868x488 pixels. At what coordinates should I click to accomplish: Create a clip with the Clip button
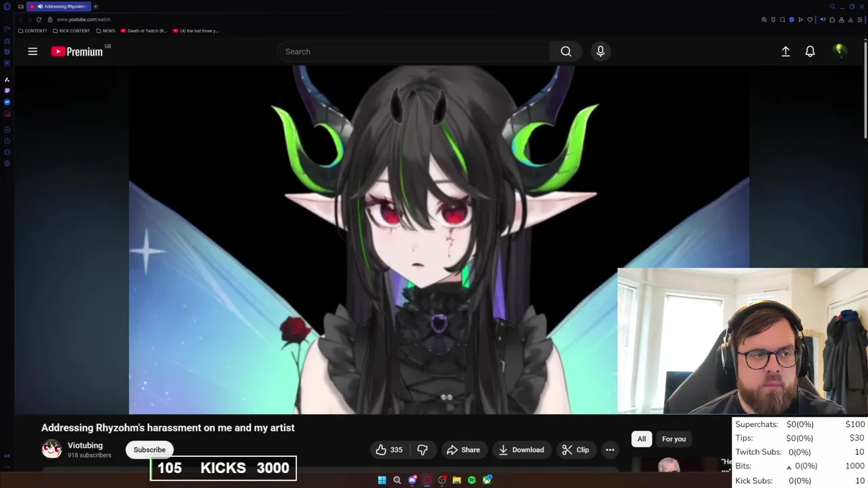pos(575,450)
